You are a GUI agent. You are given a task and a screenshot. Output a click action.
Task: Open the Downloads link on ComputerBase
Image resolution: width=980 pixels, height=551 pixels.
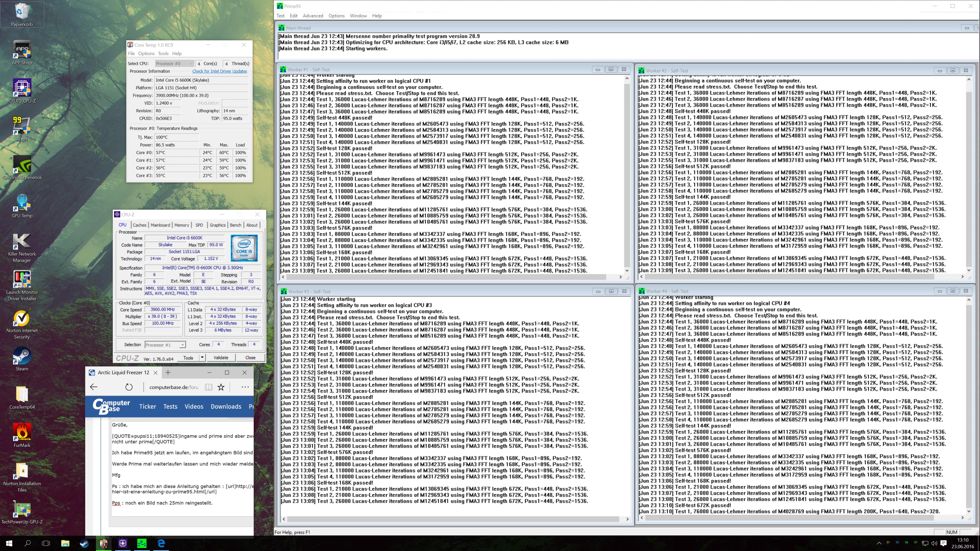226,407
